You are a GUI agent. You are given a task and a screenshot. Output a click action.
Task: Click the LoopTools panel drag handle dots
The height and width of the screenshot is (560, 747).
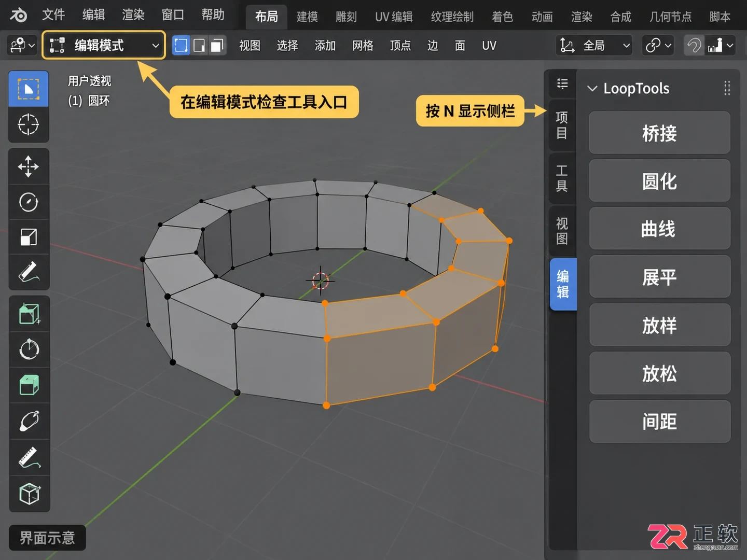coord(727,88)
